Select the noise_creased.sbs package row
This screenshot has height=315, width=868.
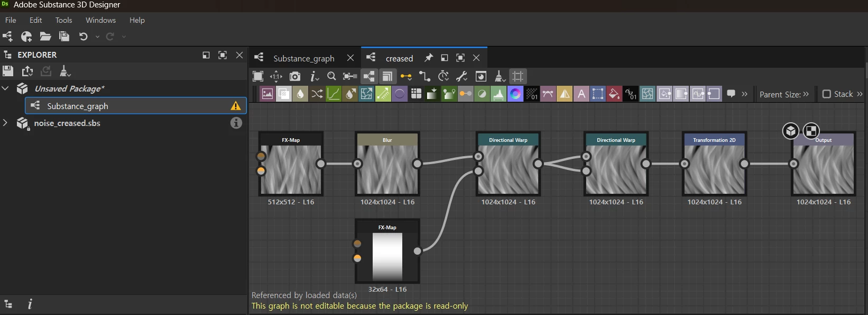click(123, 123)
